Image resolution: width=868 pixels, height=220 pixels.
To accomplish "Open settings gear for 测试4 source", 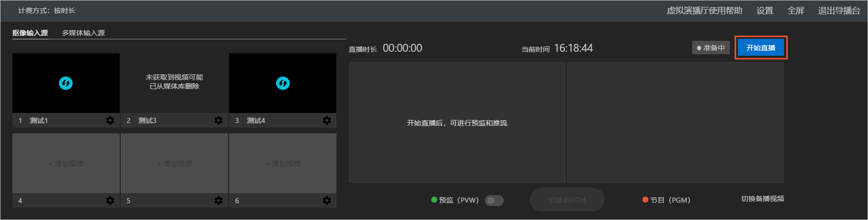I will point(327,120).
